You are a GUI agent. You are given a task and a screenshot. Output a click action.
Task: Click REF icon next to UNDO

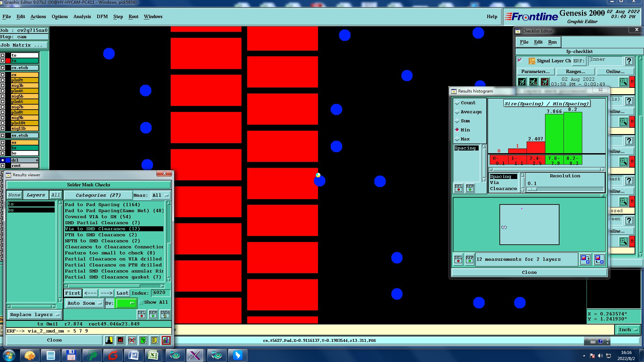(x=153, y=314)
